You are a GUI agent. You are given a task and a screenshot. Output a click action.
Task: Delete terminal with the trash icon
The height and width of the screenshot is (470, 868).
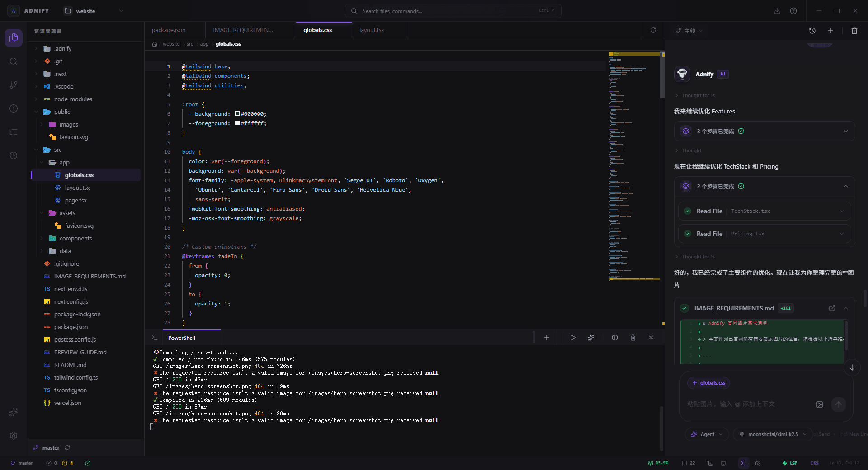point(633,338)
